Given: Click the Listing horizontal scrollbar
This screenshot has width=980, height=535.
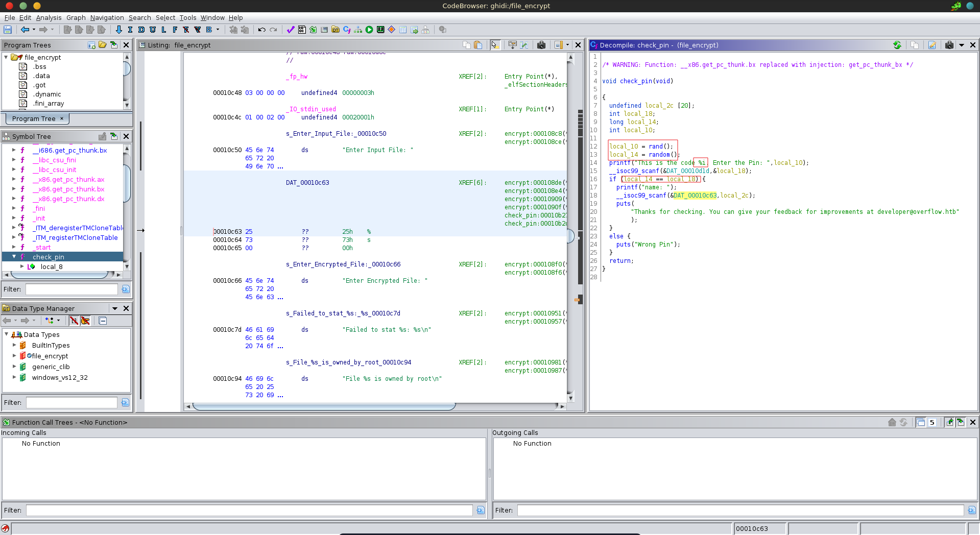Looking at the screenshot, I should coord(324,406).
